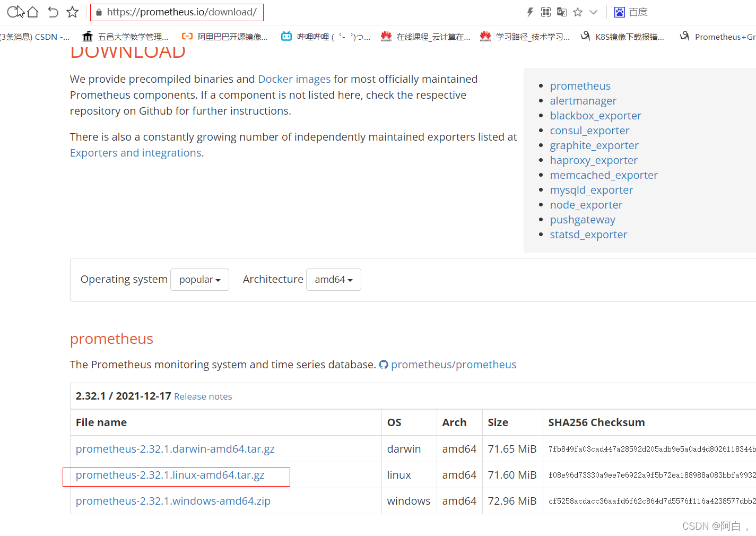This screenshot has height=536, width=756.
Task: Click the translate page icon
Action: (x=562, y=12)
